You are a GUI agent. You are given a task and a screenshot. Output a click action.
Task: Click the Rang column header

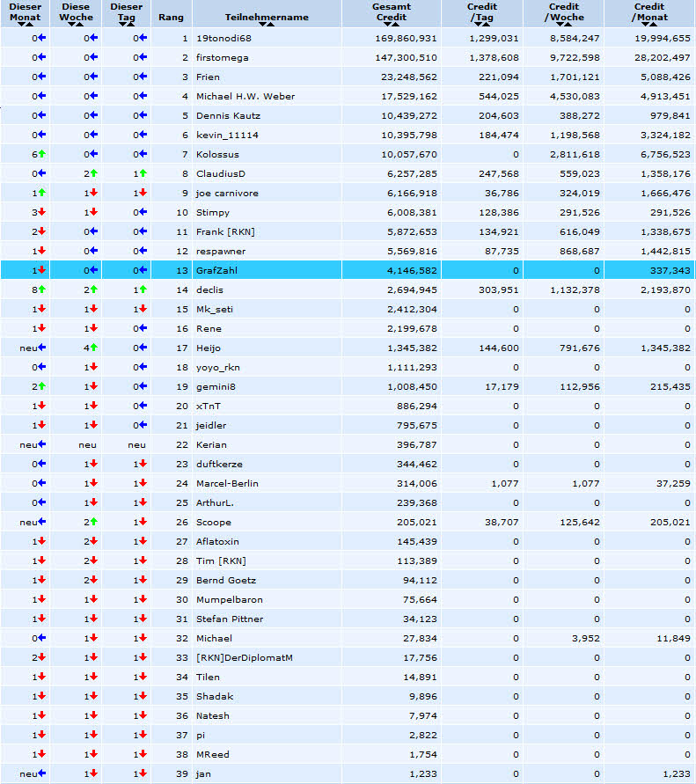171,17
